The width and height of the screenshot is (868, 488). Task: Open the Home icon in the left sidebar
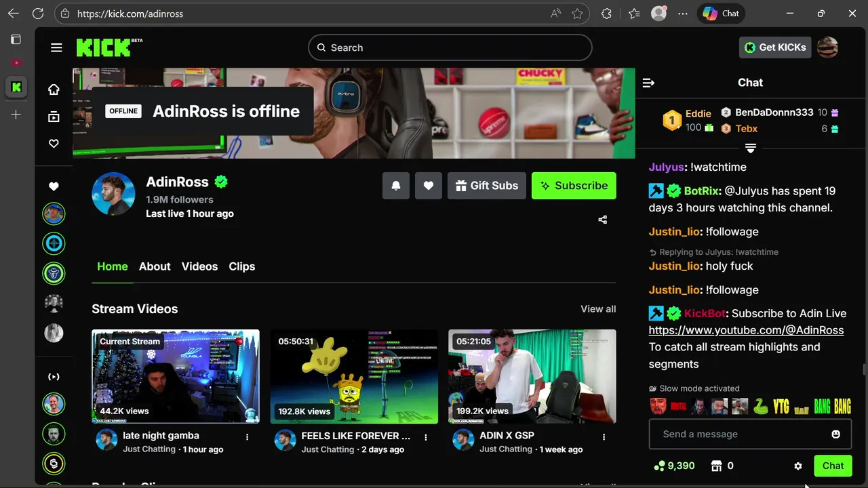point(54,89)
